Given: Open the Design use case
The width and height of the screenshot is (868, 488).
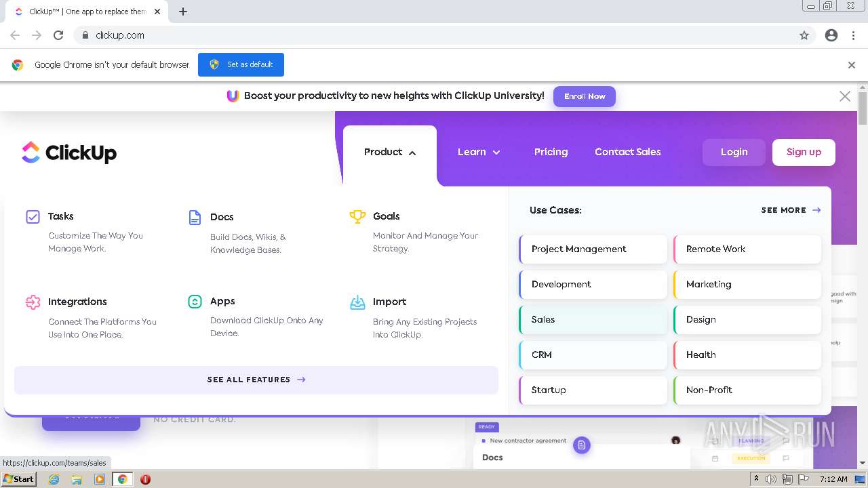Looking at the screenshot, I should pyautogui.click(x=747, y=320).
